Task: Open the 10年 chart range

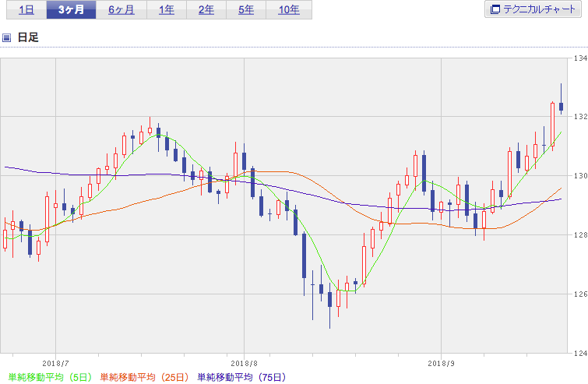Action: click(289, 10)
